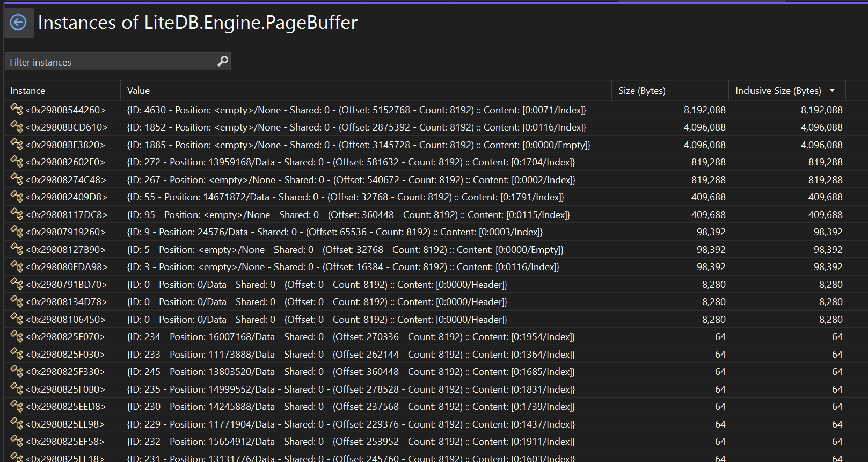Select instance address <0x2980791BD70>
The width and height of the screenshot is (868, 462).
pos(67,285)
